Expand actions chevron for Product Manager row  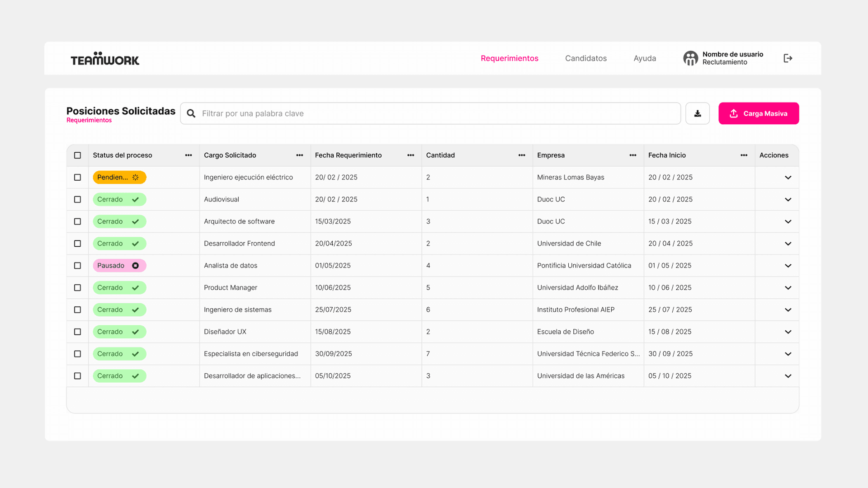(788, 288)
